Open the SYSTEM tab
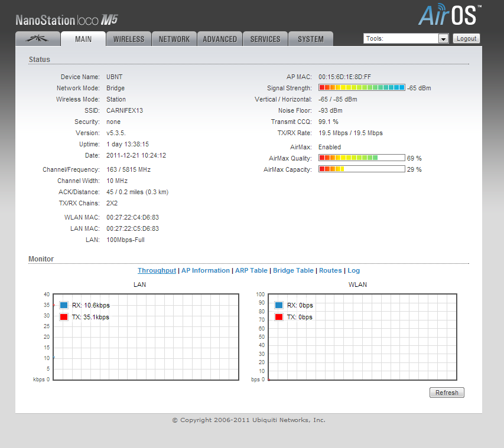504x448 pixels. [x=311, y=39]
